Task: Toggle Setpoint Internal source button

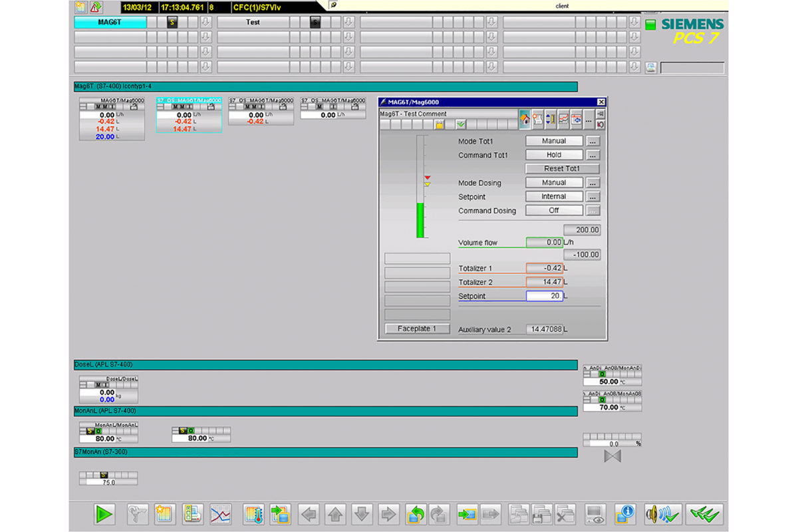Action: click(x=554, y=197)
